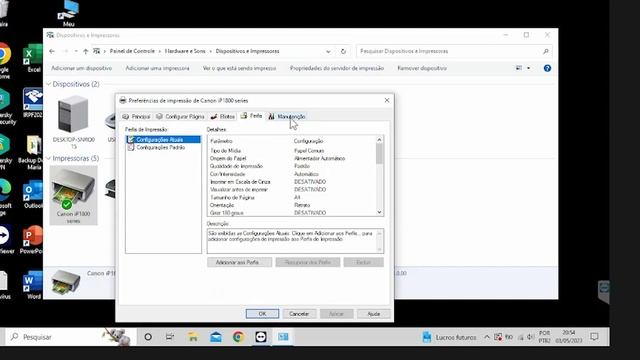Show hidden tray icons chevron

tap(487, 337)
